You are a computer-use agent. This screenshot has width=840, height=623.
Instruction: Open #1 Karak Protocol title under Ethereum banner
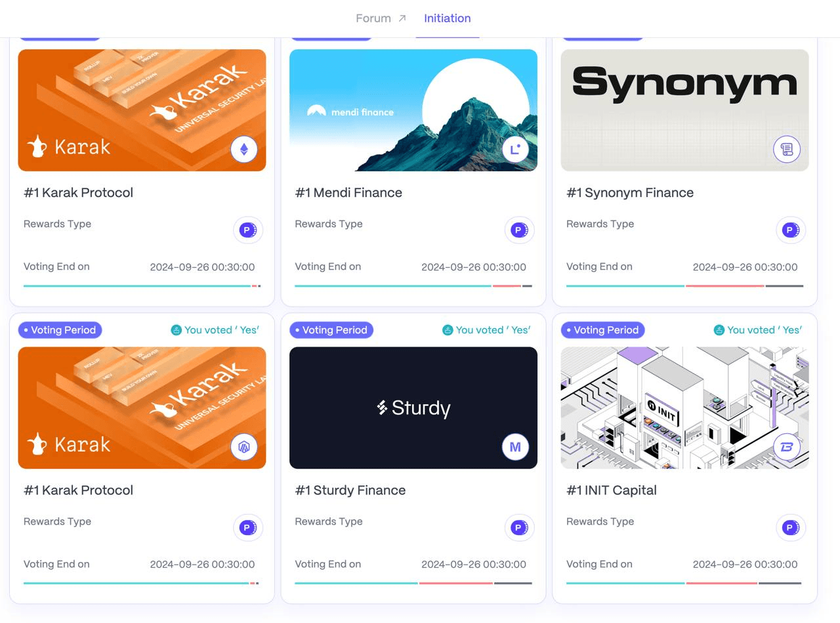[x=78, y=193]
